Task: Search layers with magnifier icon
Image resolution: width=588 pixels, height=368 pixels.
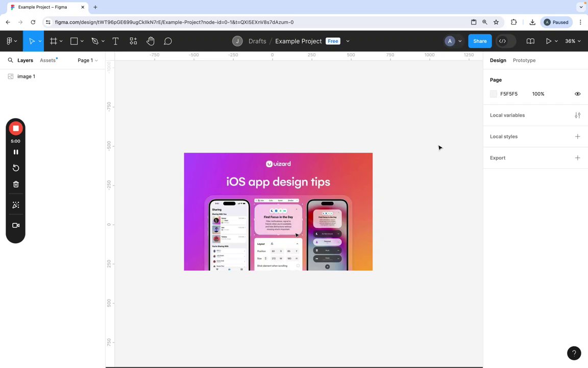Action: coord(11,60)
